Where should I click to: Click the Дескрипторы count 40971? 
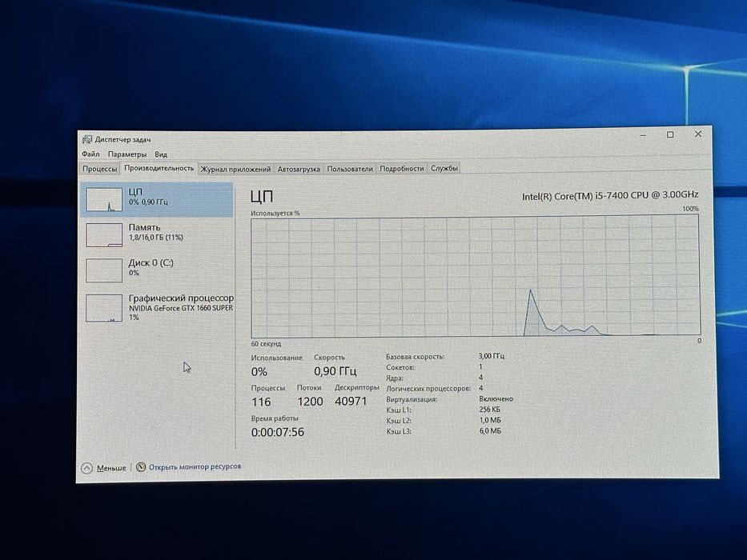coord(351,401)
